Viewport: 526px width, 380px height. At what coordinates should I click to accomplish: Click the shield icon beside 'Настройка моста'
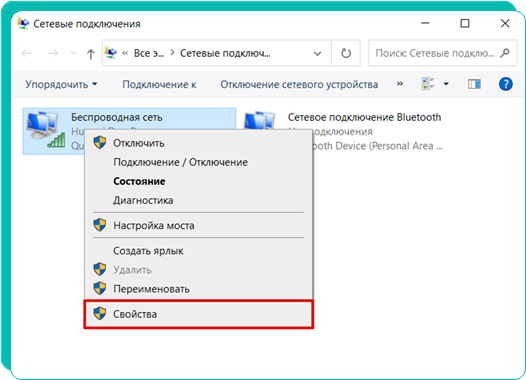click(100, 225)
